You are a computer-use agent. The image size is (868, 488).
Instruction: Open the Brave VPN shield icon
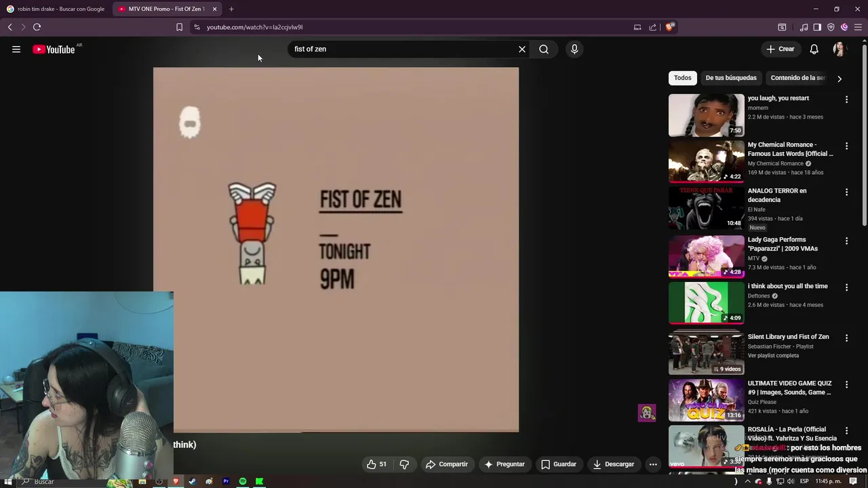(x=831, y=27)
